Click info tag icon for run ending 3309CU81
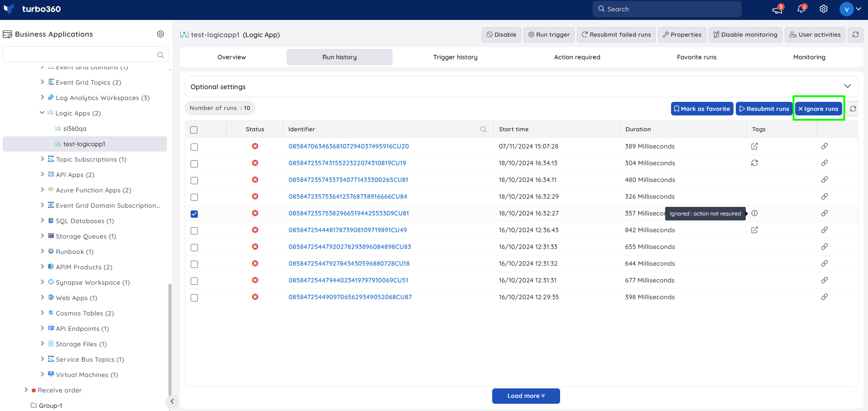Screen dimensions: 868x411 point(754,213)
